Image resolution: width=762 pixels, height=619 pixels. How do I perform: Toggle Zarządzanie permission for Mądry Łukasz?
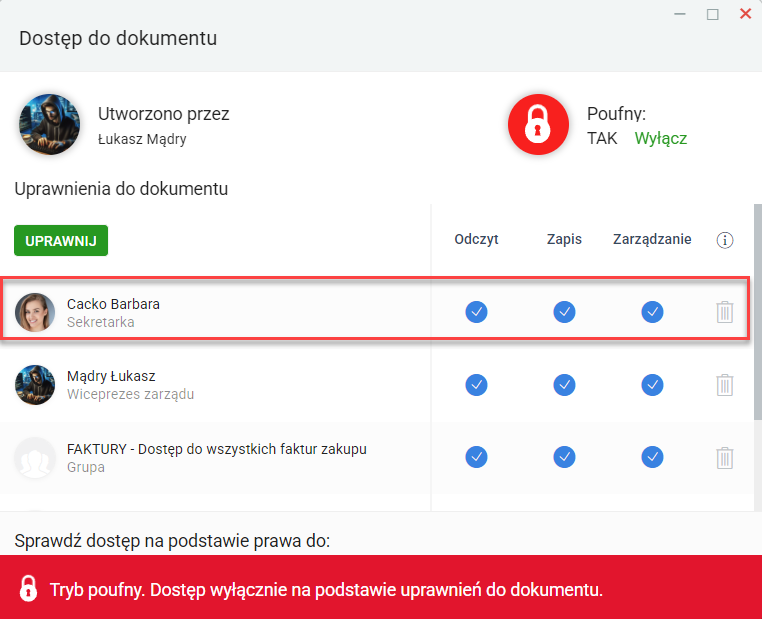652,385
